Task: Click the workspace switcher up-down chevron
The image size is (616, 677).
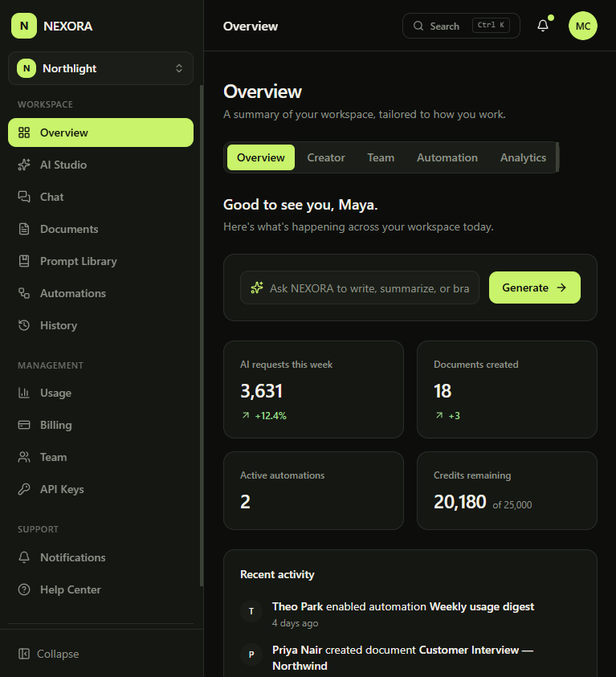Action: coord(179,68)
